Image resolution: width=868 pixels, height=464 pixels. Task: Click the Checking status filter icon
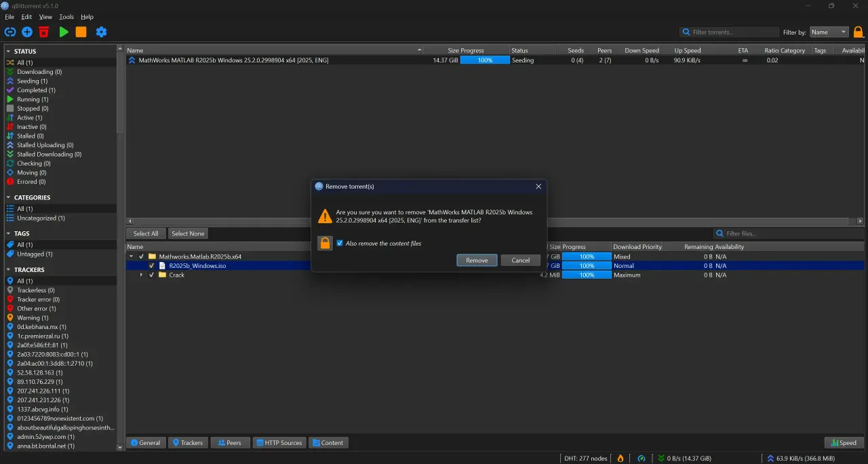coord(10,163)
